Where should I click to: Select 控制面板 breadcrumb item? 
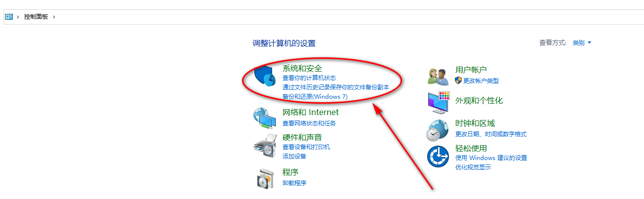point(36,17)
